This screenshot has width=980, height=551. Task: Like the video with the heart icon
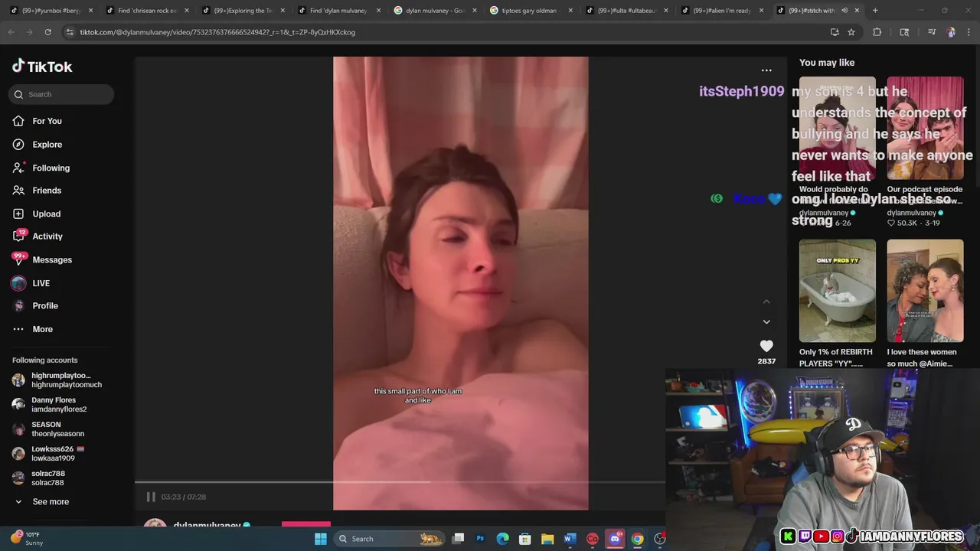click(x=766, y=346)
